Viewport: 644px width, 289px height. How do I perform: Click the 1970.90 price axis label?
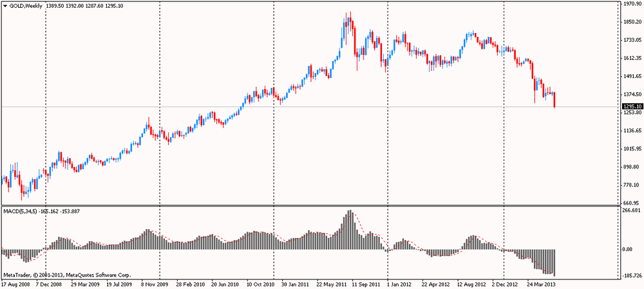pos(630,4)
